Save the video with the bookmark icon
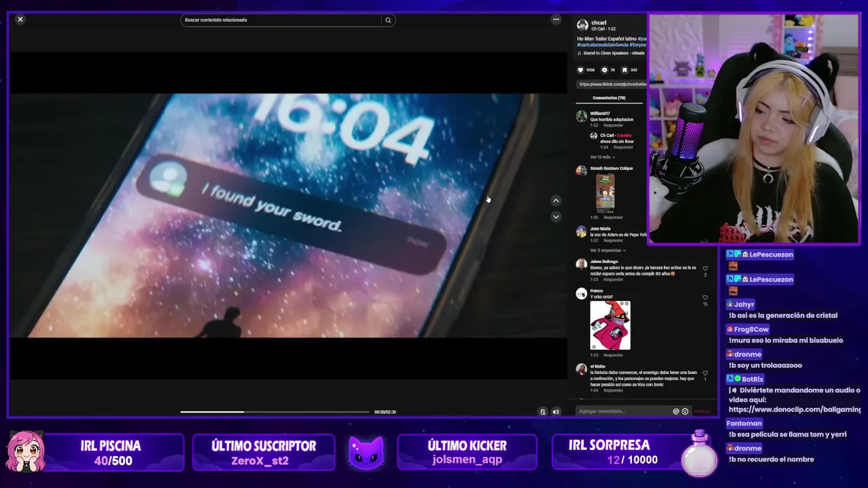The width and height of the screenshot is (868, 488). click(625, 70)
